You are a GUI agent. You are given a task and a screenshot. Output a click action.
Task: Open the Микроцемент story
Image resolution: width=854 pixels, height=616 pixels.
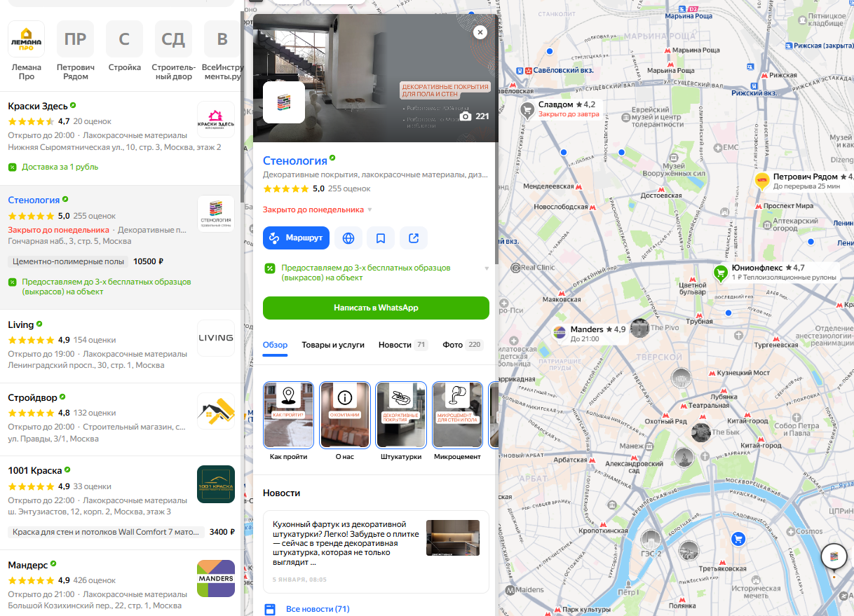[x=457, y=420]
